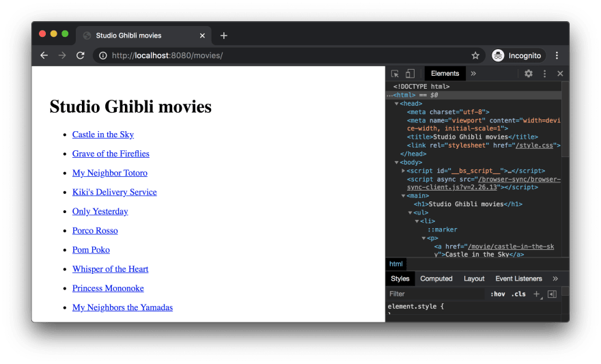Reload the movies page
The image size is (601, 364).
pos(80,55)
